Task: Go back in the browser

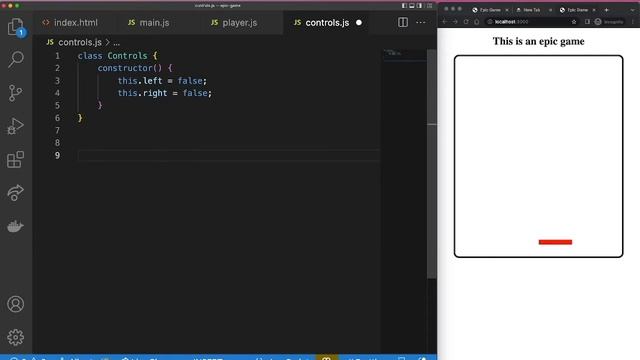Action: (x=444, y=22)
